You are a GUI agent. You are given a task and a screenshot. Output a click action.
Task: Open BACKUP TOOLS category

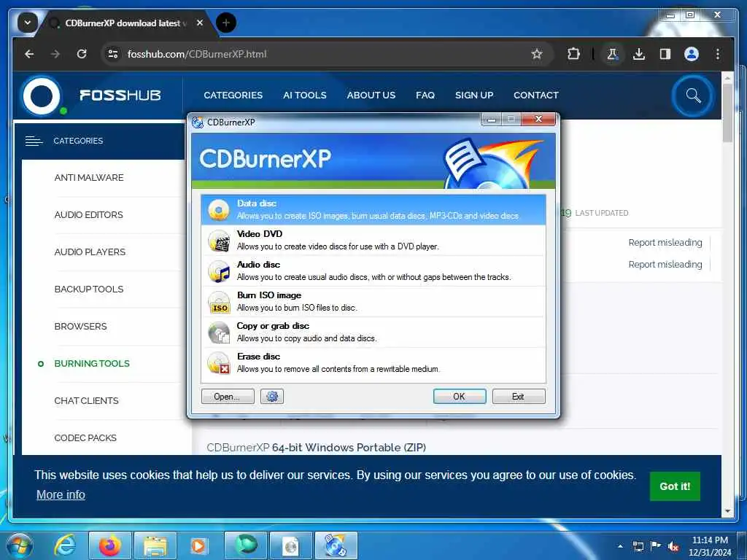point(89,289)
